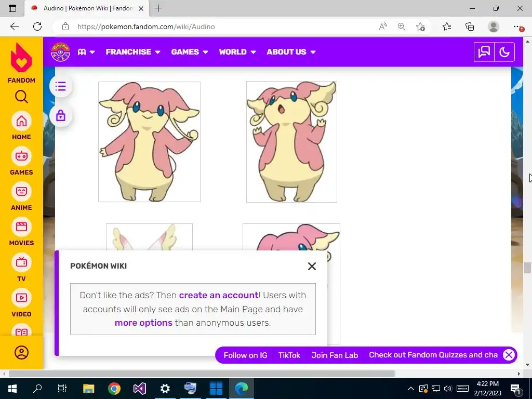Image resolution: width=532 pixels, height=399 pixels.
Task: Open a new browser tab
Action: (158, 8)
